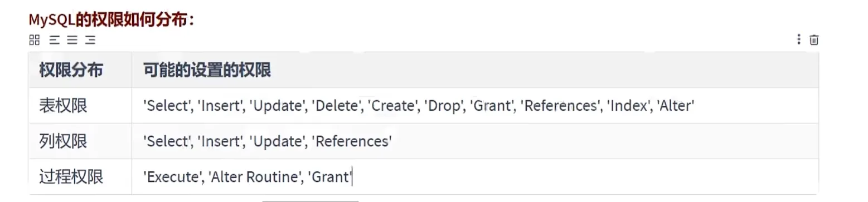868x202 pixels.
Task: Select the 表权限 cell
Action: [x=80, y=106]
